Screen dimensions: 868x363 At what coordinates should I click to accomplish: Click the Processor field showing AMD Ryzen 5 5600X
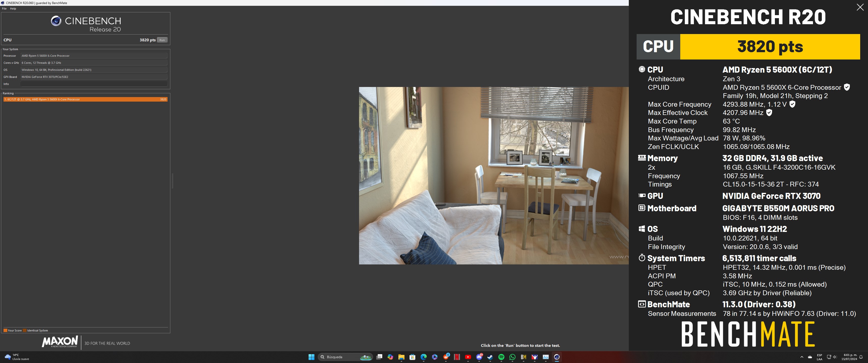coord(94,55)
